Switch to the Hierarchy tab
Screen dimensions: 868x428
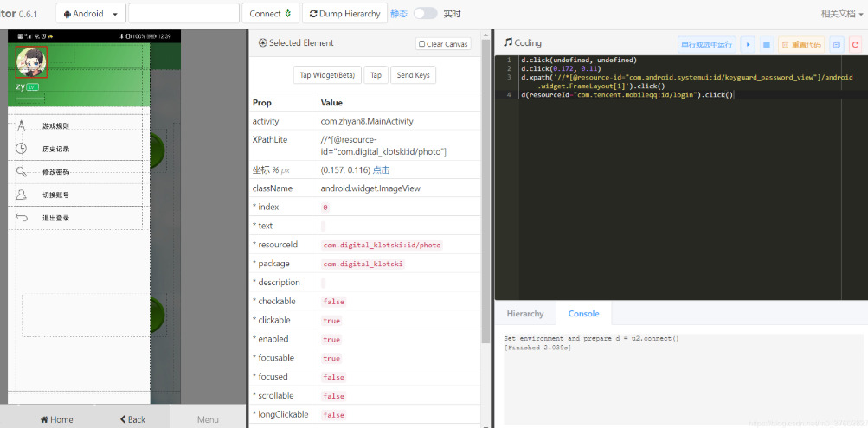[525, 314]
